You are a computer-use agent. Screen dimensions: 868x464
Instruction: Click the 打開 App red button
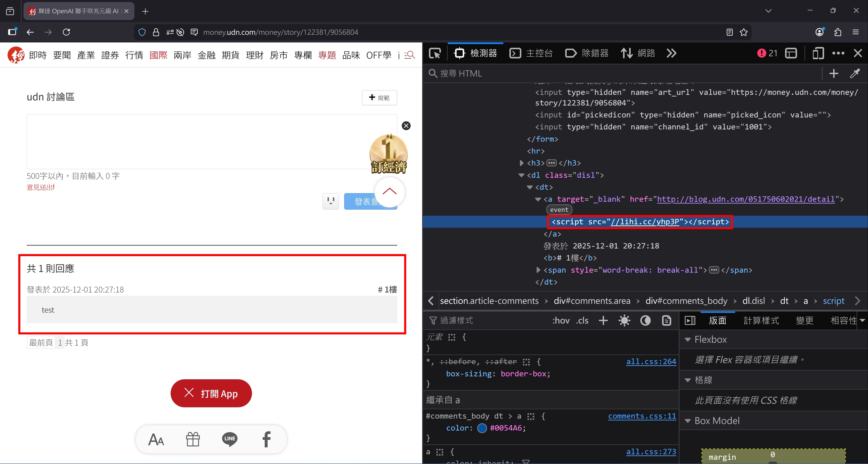pos(211,393)
